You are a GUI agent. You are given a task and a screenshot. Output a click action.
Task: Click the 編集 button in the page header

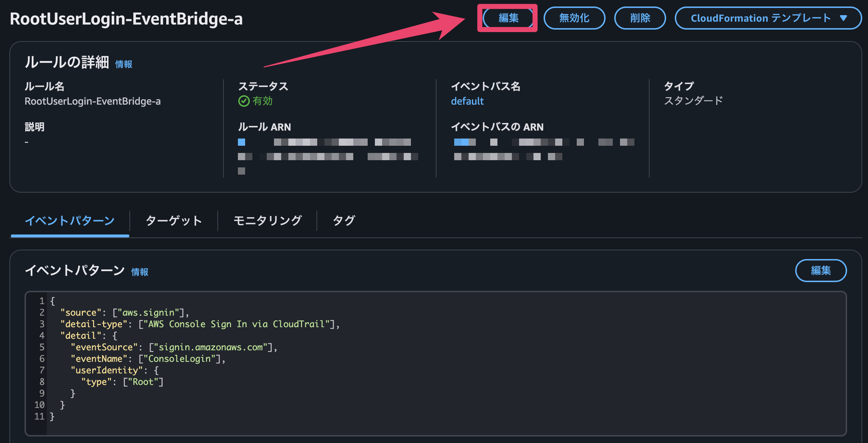tap(508, 18)
